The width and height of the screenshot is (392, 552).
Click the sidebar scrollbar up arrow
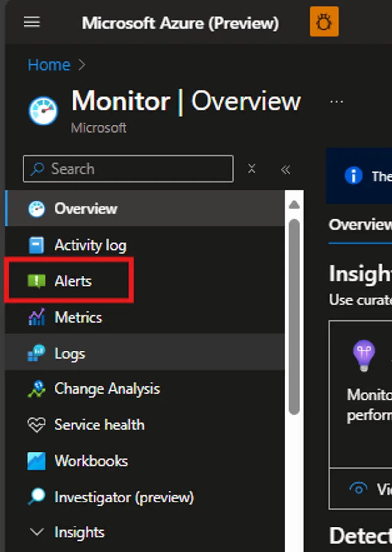point(294,204)
